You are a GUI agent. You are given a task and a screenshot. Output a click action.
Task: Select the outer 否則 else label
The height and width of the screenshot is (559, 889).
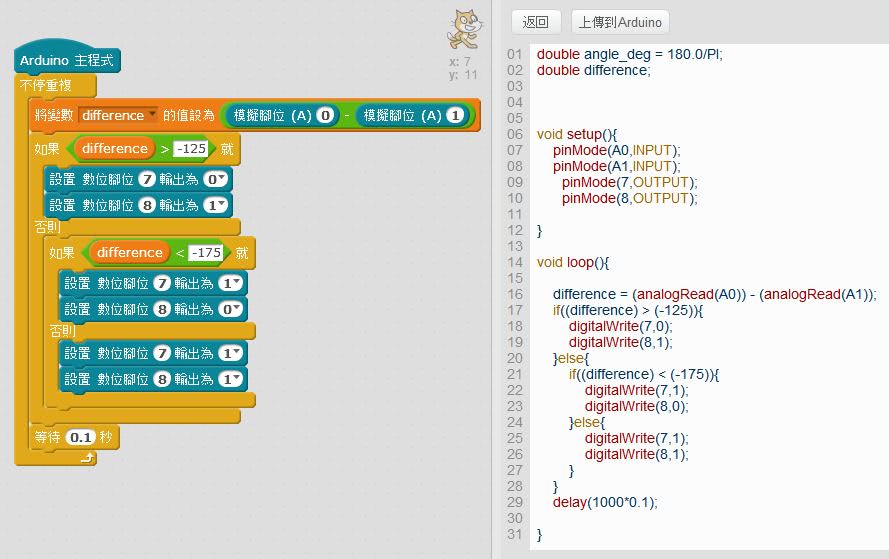tap(47, 227)
